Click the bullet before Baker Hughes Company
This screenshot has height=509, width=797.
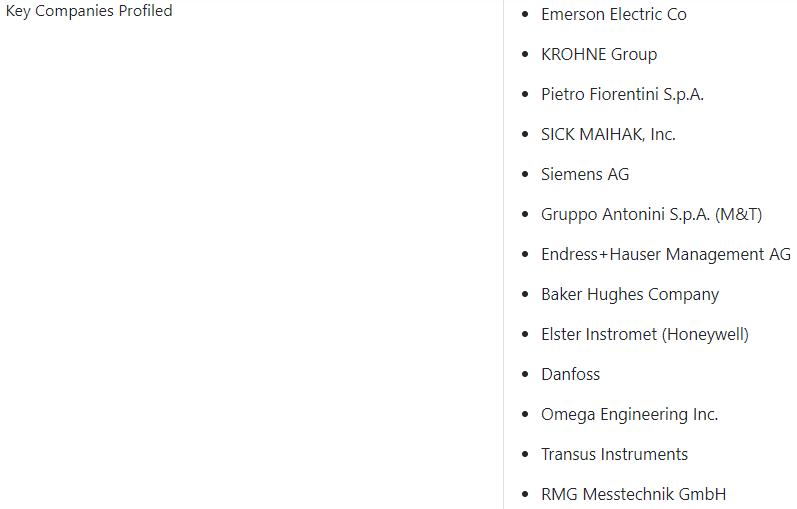525,294
